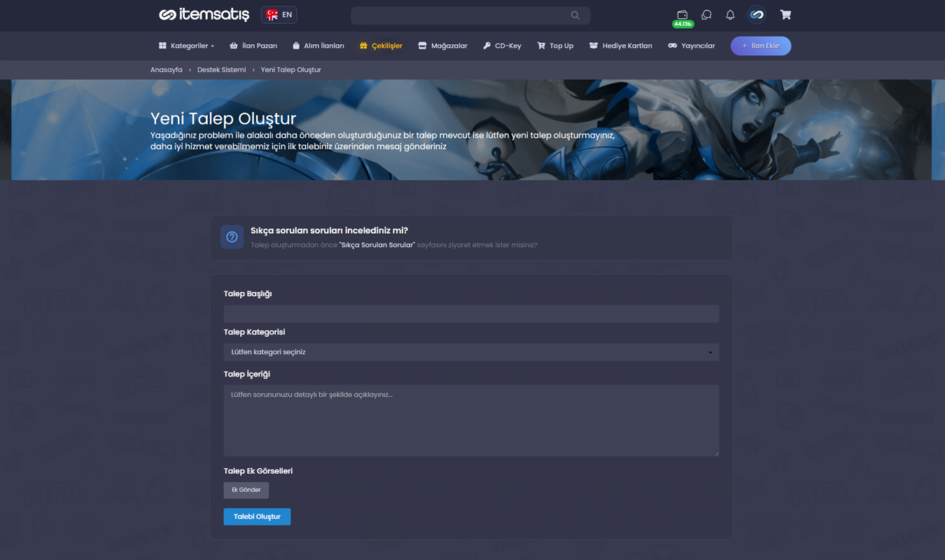The height and width of the screenshot is (560, 945).
Task: Click the store icon beside Mağazalar
Action: click(x=422, y=45)
